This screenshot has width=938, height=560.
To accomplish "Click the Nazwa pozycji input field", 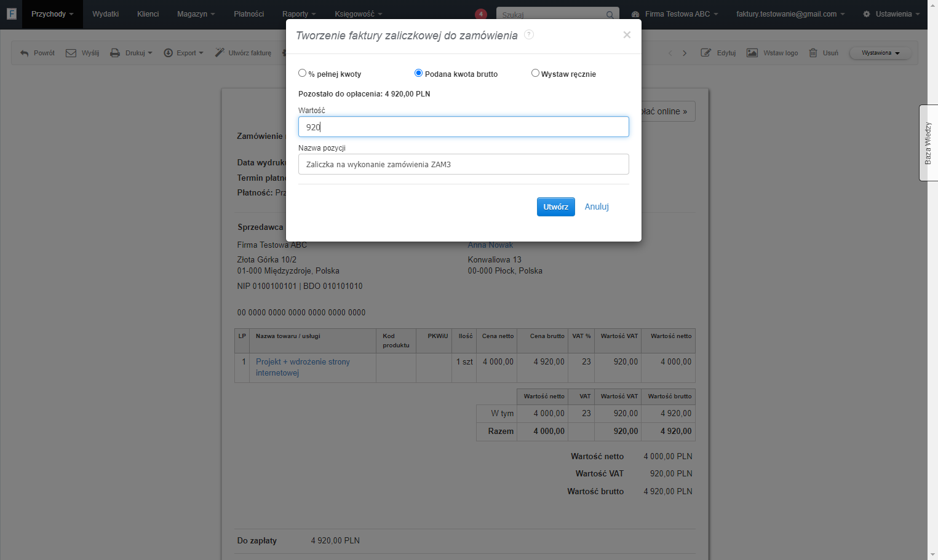I will [x=464, y=164].
